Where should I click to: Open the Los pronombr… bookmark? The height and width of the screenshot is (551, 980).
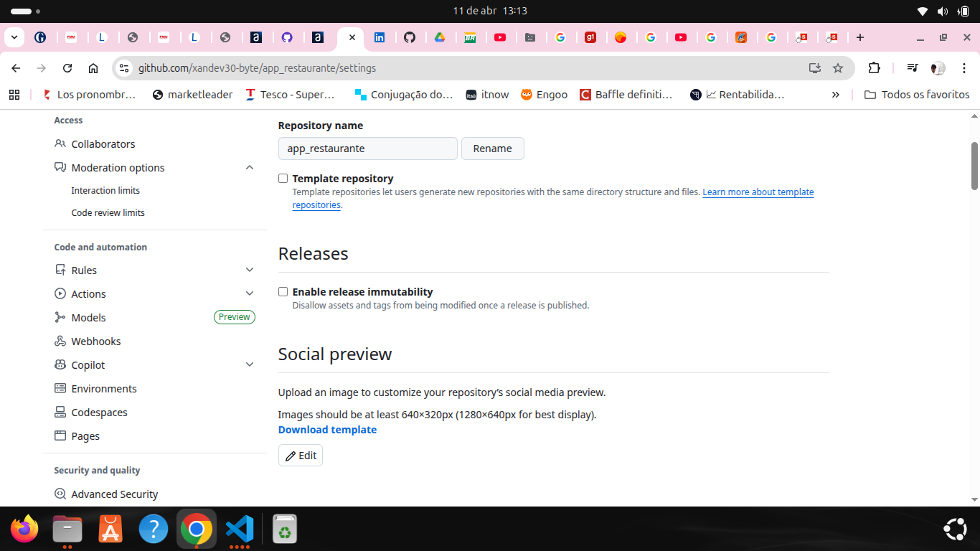coord(90,95)
